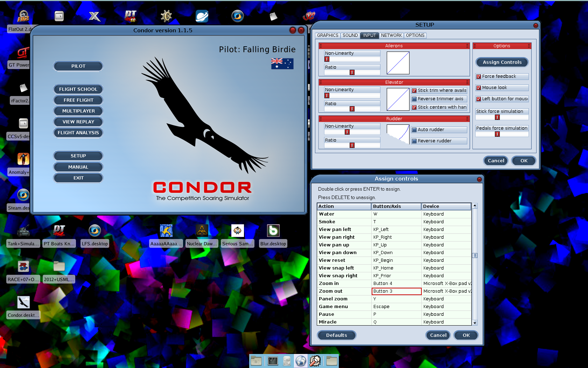Open the silver X desktop launcher icon
This screenshot has width=588, height=368.
coord(94,16)
